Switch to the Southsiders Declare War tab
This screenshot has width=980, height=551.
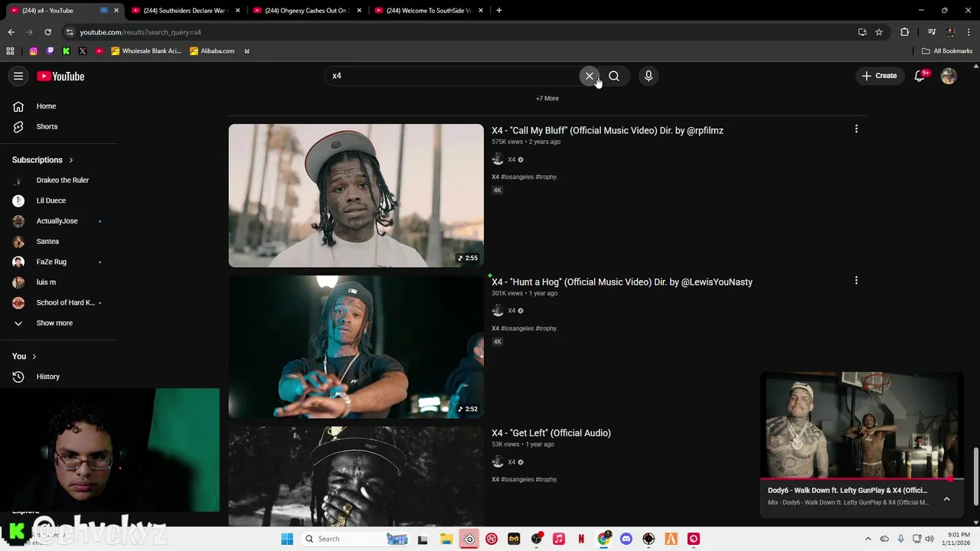(184, 11)
